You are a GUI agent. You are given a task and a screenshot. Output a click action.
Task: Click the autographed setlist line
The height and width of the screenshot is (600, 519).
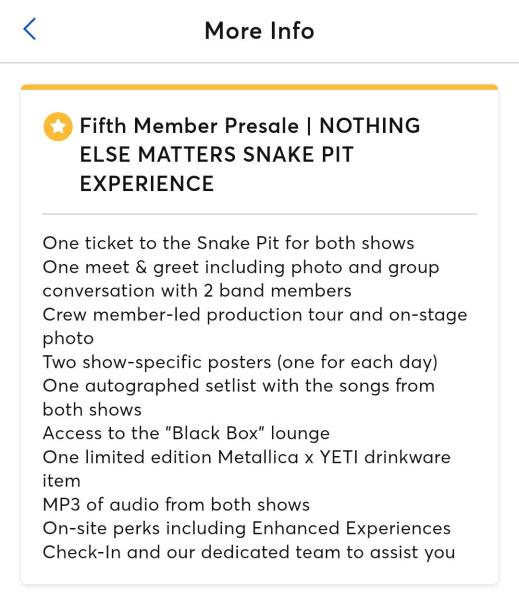(239, 386)
